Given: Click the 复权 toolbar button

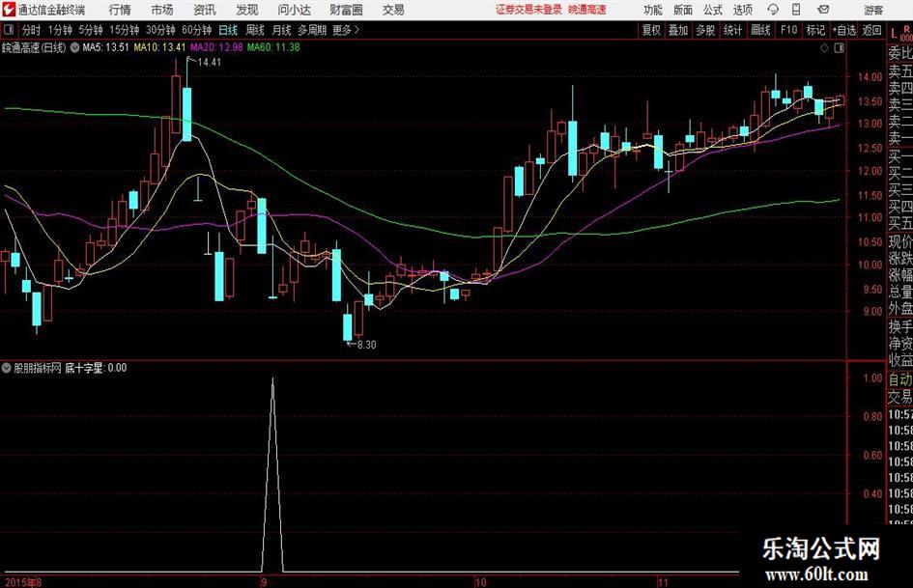Looking at the screenshot, I should [651, 30].
